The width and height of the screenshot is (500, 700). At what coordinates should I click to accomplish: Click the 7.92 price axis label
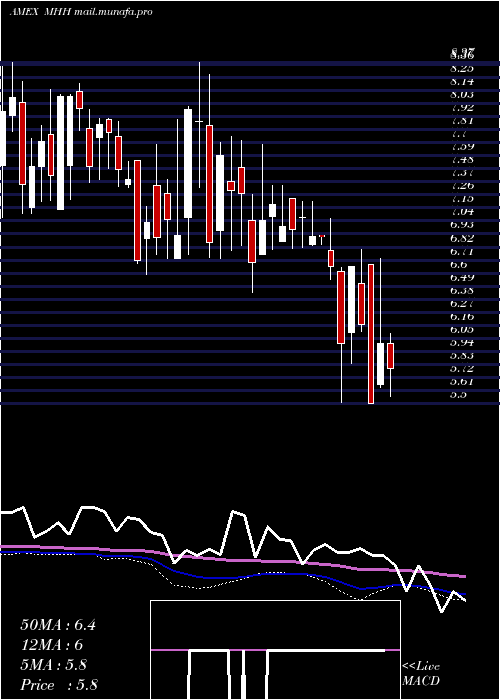[462, 108]
